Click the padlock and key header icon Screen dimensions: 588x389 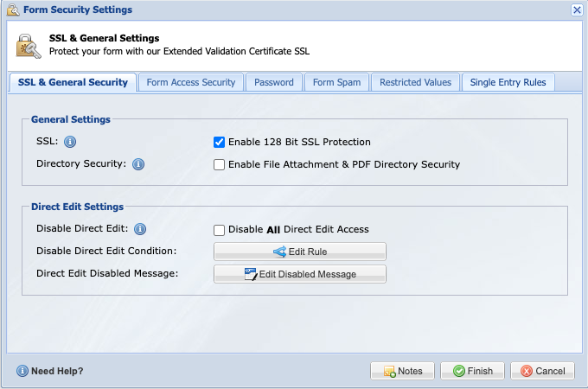coord(29,47)
